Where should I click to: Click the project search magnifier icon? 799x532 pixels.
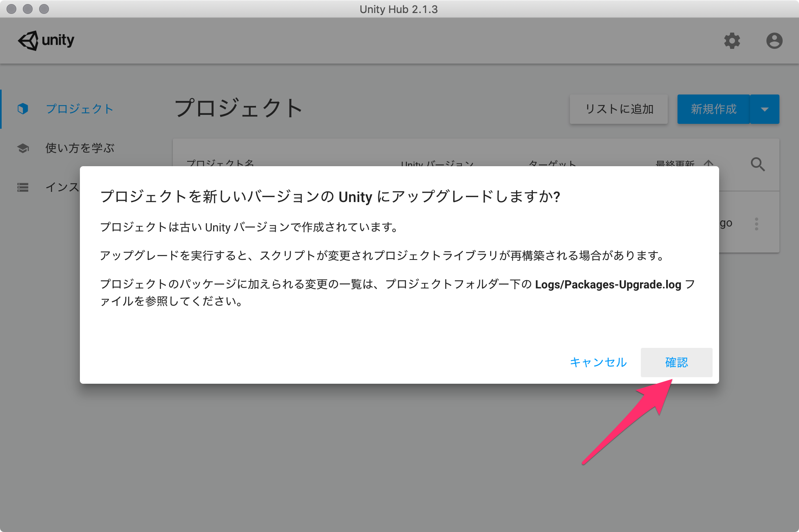pyautogui.click(x=758, y=164)
